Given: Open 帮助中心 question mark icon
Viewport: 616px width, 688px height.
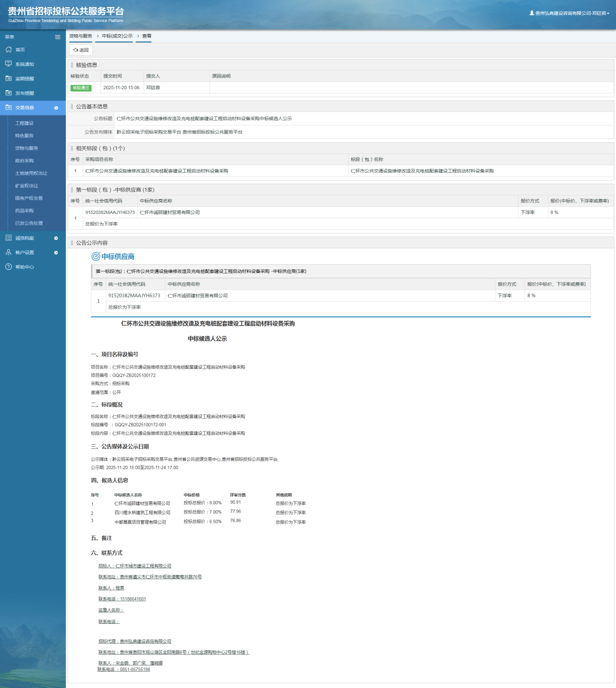Looking at the screenshot, I should (x=8, y=267).
